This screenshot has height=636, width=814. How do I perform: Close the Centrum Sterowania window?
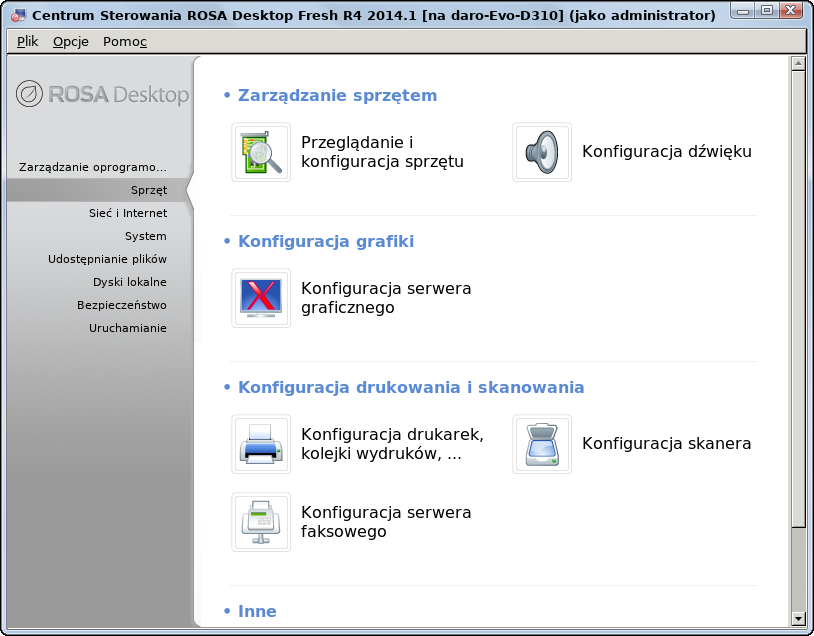click(x=791, y=10)
